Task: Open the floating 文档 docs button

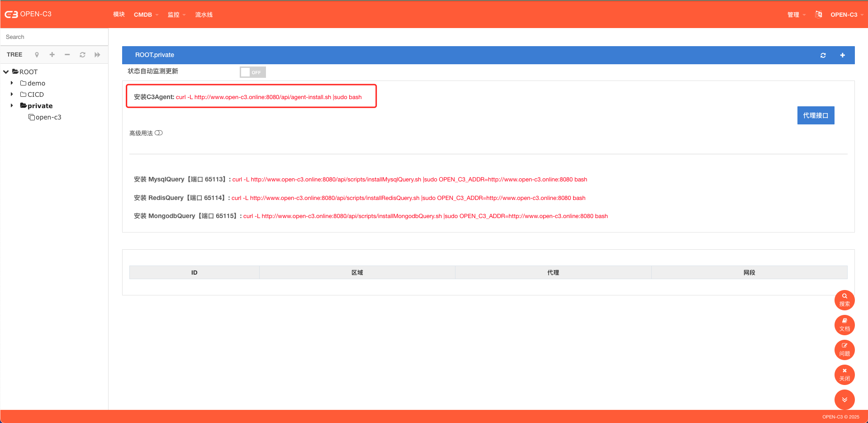Action: [x=844, y=325]
